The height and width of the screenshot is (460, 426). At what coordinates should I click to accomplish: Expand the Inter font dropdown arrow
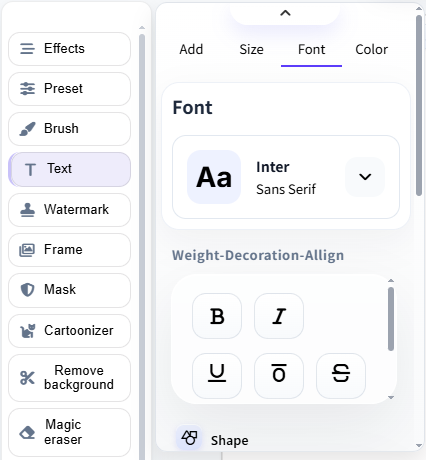coord(365,177)
